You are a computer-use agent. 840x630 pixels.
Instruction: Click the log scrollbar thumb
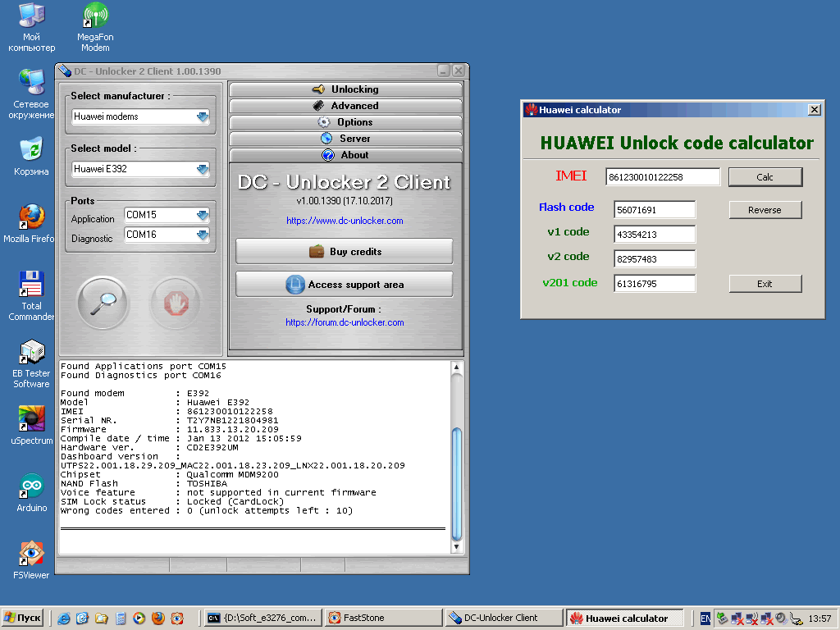coord(456,484)
